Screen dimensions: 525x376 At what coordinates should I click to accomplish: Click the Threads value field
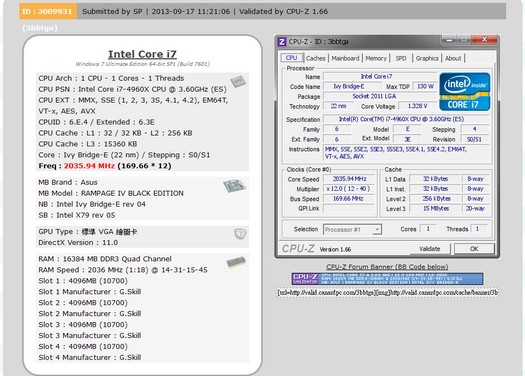click(479, 229)
